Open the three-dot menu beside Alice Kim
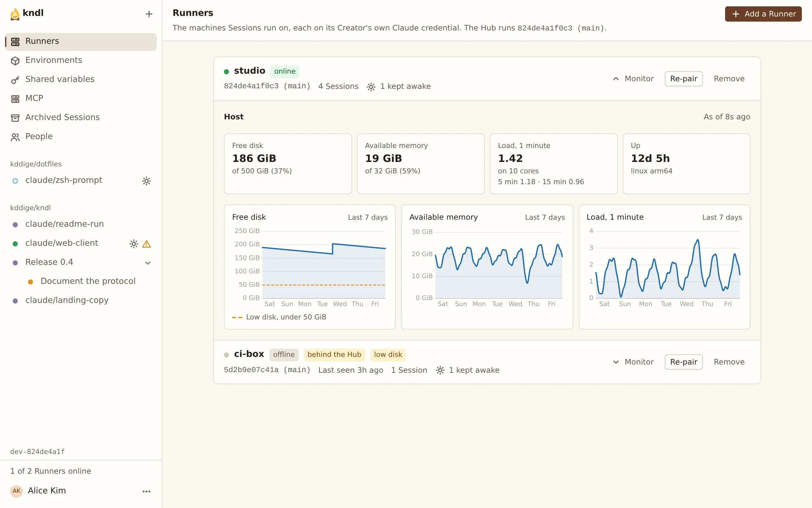812x508 pixels. click(146, 491)
